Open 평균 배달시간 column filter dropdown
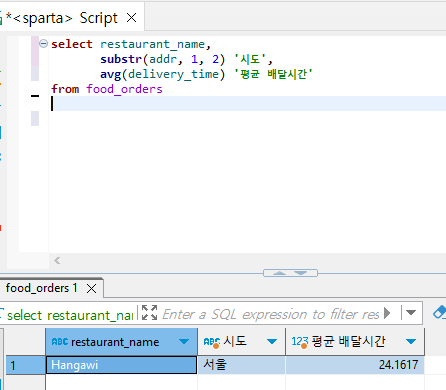Viewport: 446px width, 390px height. click(x=411, y=341)
